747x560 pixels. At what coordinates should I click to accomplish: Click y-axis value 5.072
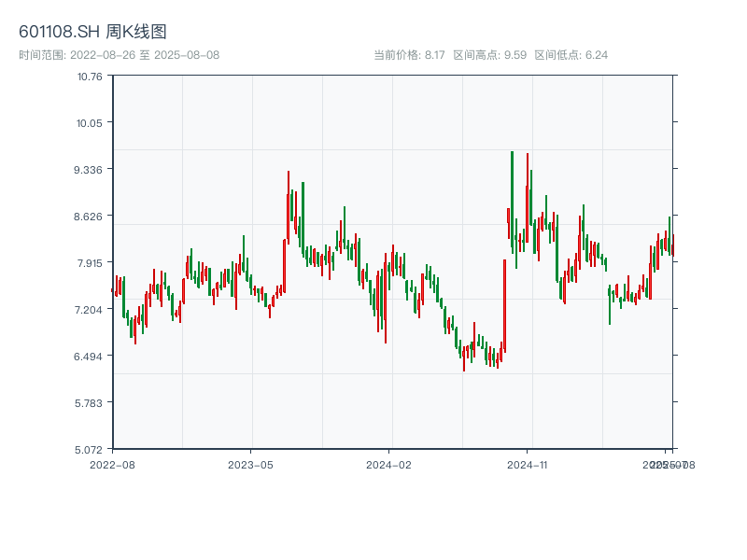(x=88, y=450)
